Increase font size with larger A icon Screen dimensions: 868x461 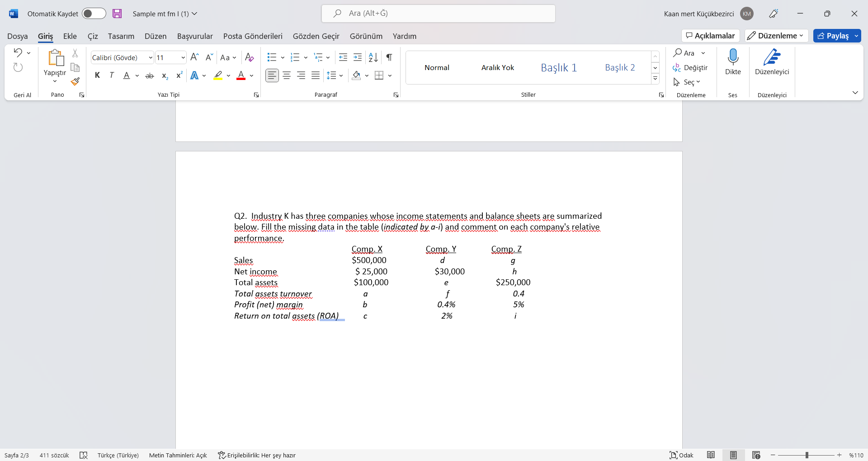click(x=194, y=57)
